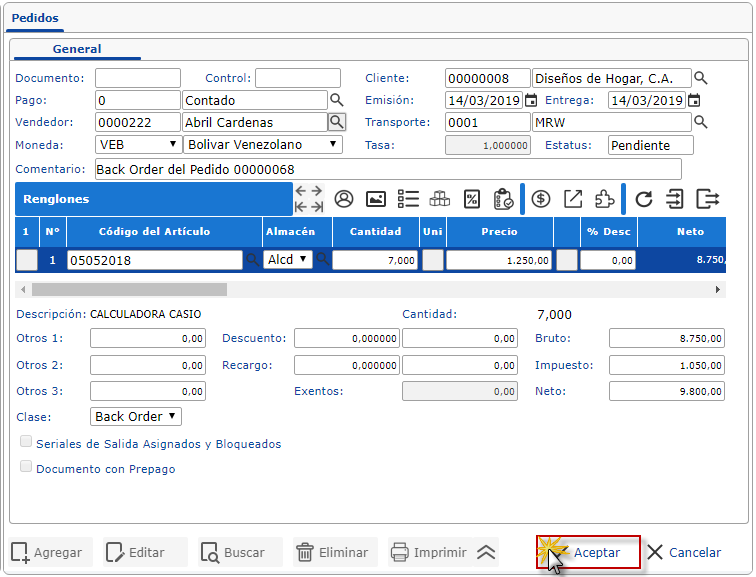Screen dimensions: 756x577
Task: Open the article image icon
Action: coord(376,199)
